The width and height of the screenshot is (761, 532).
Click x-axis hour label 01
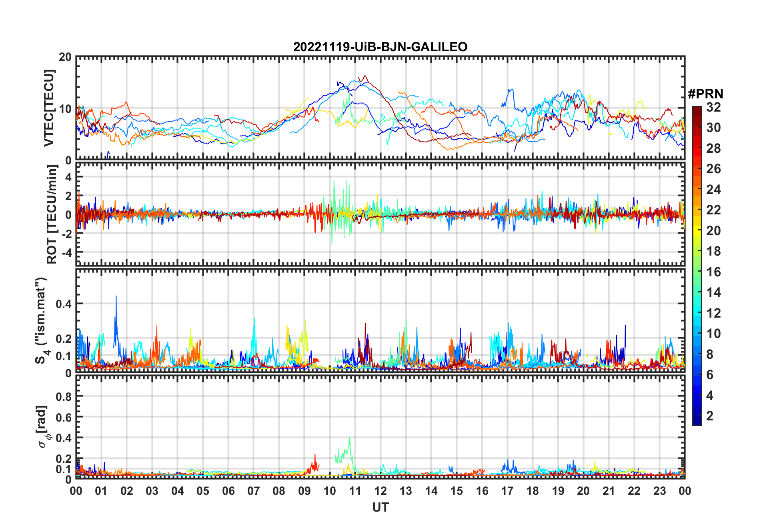pos(101,491)
